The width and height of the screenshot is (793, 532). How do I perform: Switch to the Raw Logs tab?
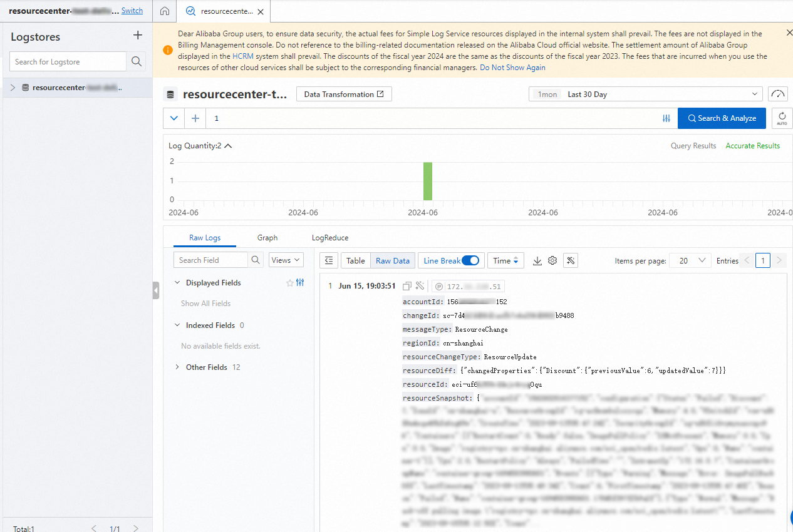205,238
